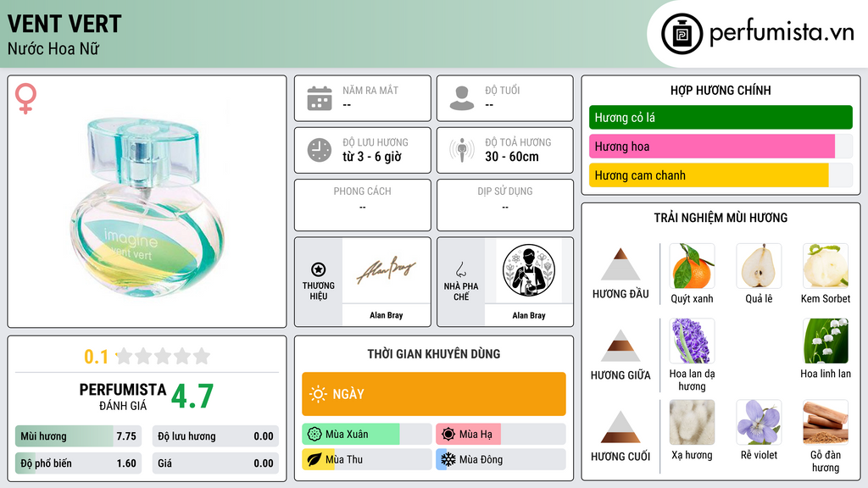The width and height of the screenshot is (868, 488).
Task: Open the Kem Sorbet note image
Action: click(826, 266)
